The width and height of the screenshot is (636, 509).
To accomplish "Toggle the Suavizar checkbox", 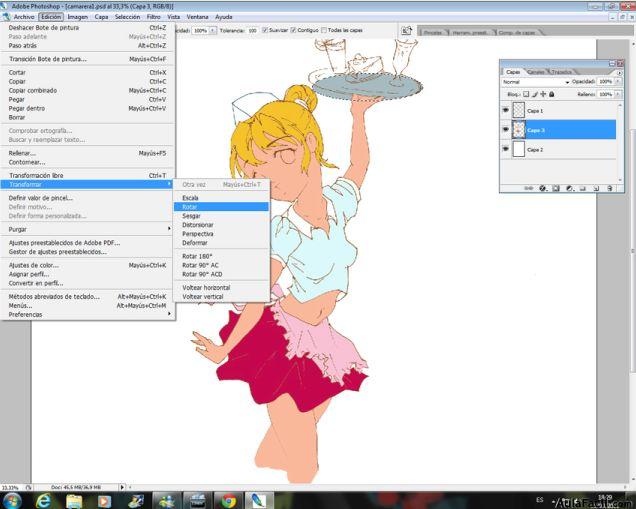I will (265, 30).
